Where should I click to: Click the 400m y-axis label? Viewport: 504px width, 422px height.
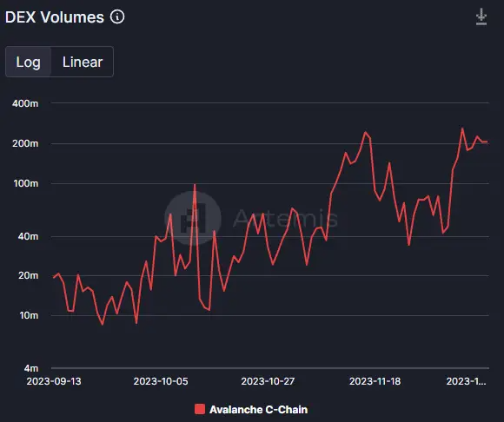click(x=25, y=103)
